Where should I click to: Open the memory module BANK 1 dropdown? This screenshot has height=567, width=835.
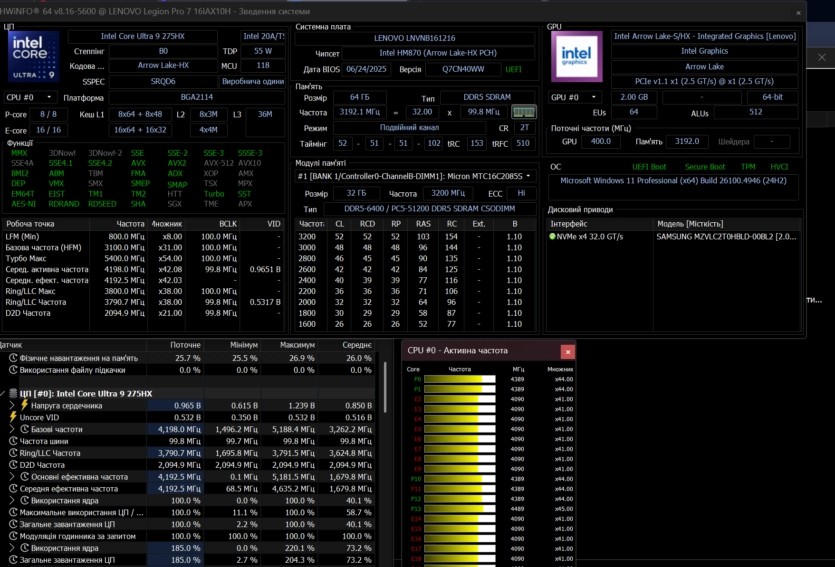click(x=415, y=176)
